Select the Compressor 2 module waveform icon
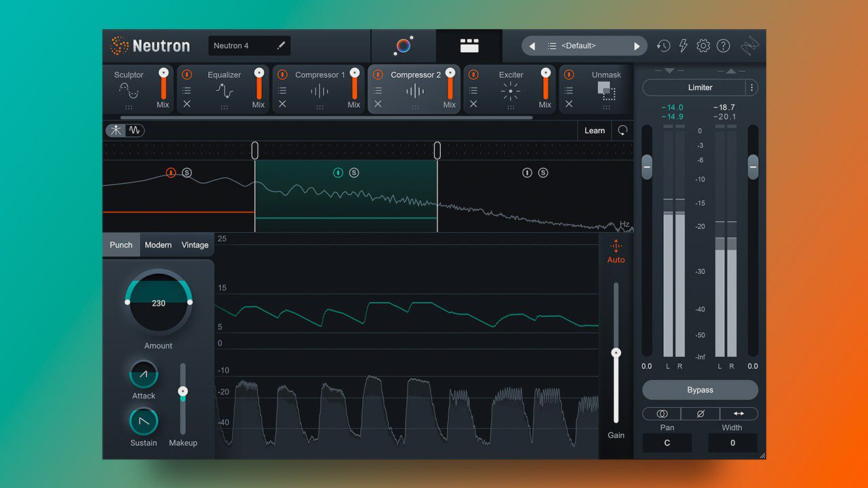This screenshot has width=868, height=488. pos(415,91)
